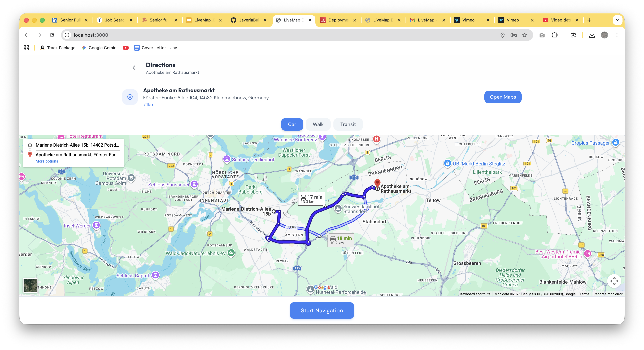The image size is (644, 350).
Task: Open the bookmarks apps grid
Action: coord(26,48)
